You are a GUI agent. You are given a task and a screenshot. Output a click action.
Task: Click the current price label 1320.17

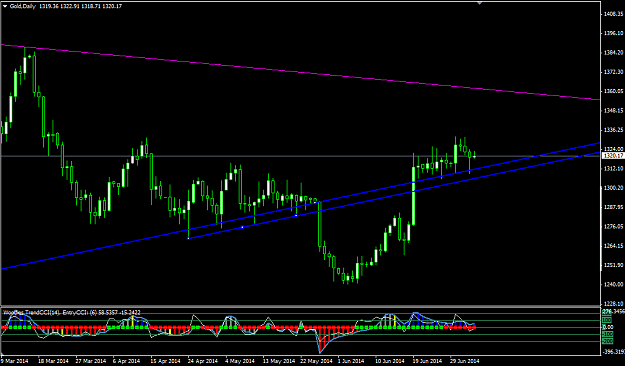click(613, 156)
